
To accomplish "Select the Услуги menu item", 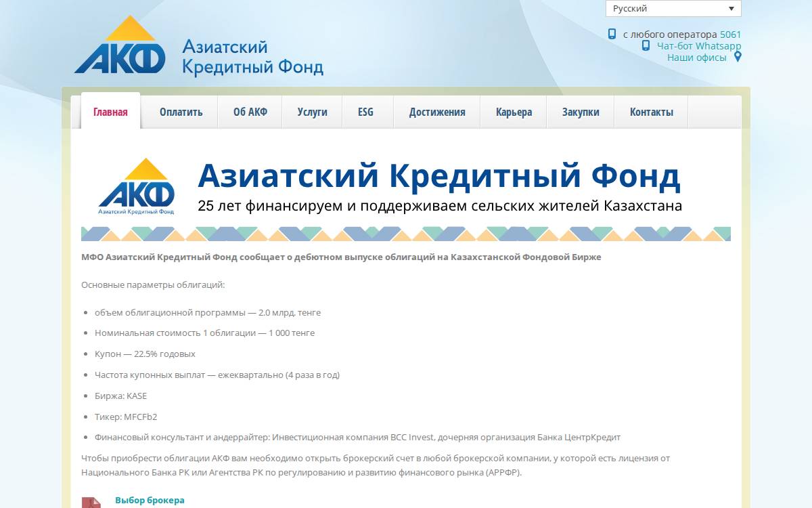I will click(312, 112).
